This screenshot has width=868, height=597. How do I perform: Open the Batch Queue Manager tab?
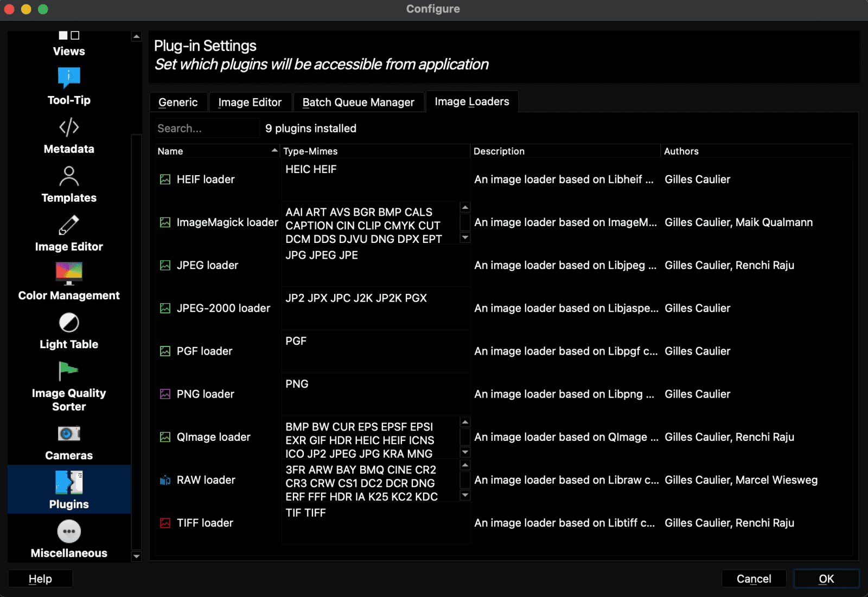click(359, 101)
